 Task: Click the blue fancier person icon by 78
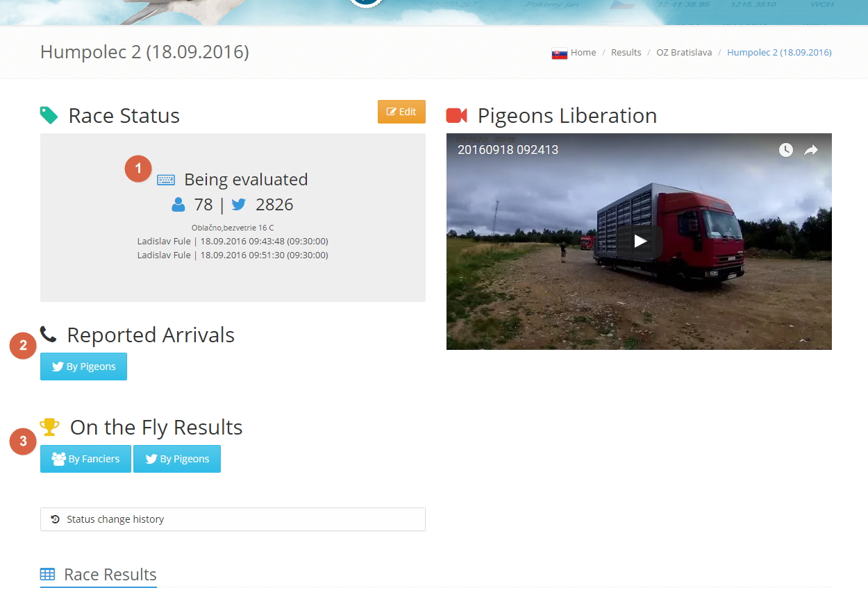(x=178, y=205)
